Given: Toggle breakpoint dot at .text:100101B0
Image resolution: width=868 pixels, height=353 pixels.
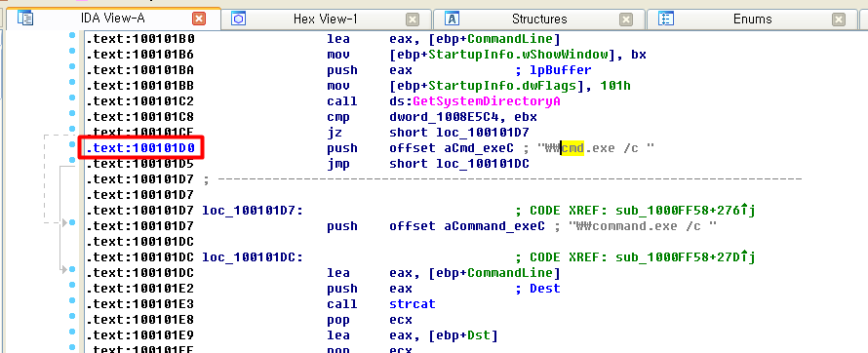Looking at the screenshot, I should [72, 35].
